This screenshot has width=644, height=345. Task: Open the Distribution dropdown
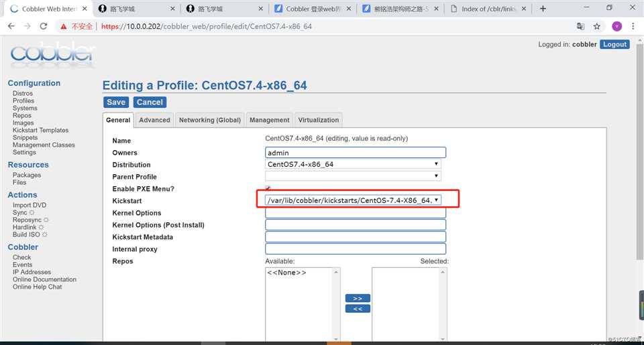pyautogui.click(x=353, y=164)
